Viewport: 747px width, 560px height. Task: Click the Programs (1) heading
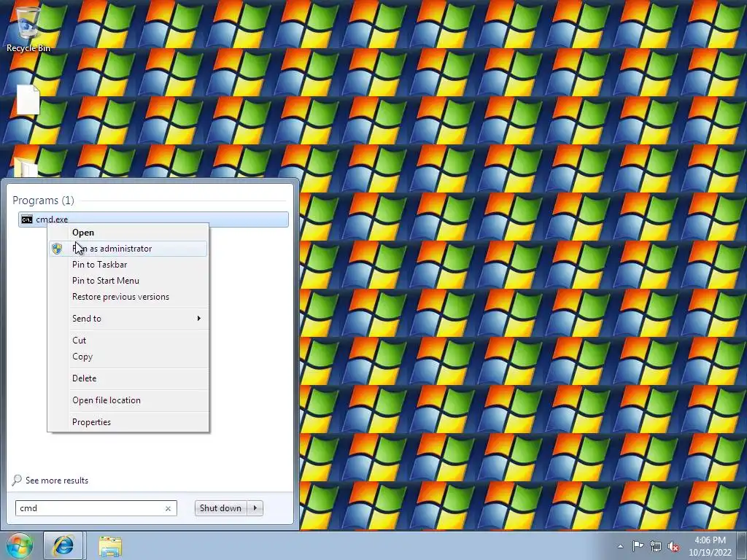[x=43, y=201]
